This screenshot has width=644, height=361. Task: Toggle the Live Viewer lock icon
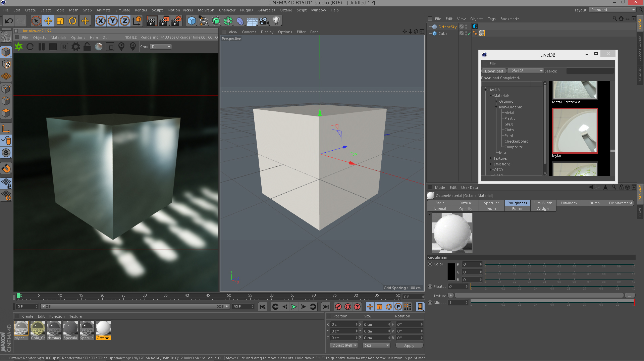tap(87, 47)
